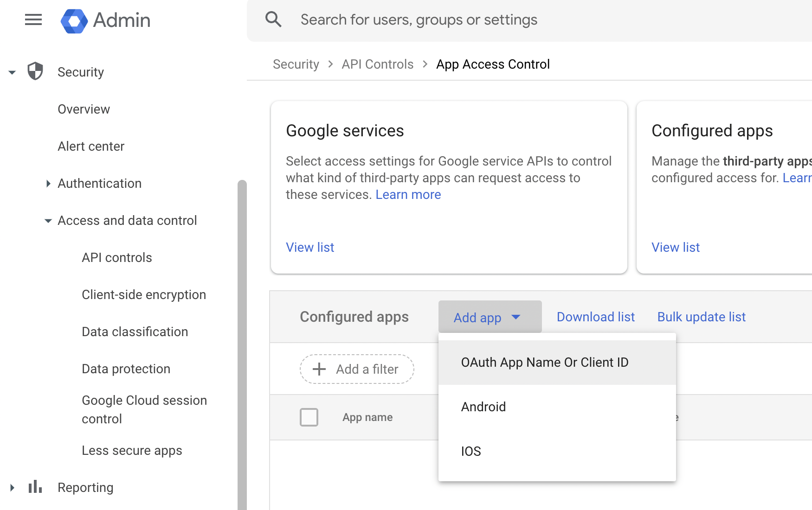
Task: Click the Security shield icon
Action: tap(35, 71)
